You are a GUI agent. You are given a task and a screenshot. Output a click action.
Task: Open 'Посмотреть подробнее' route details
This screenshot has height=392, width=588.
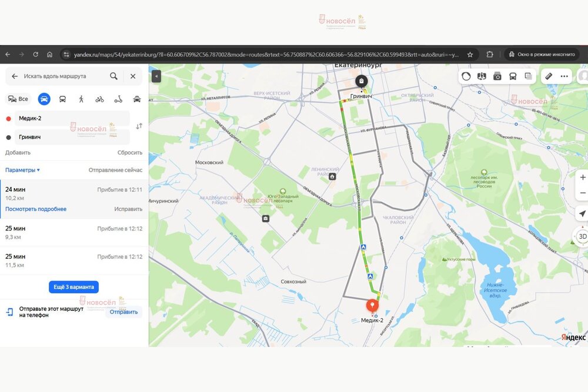(x=36, y=209)
